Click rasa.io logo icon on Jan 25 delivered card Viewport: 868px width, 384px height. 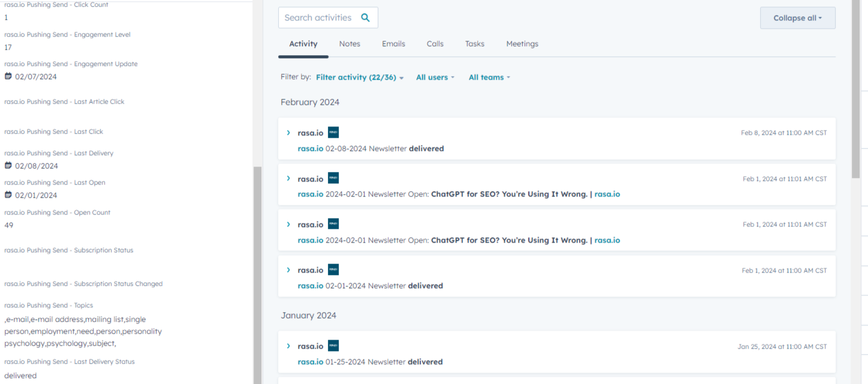click(x=333, y=346)
